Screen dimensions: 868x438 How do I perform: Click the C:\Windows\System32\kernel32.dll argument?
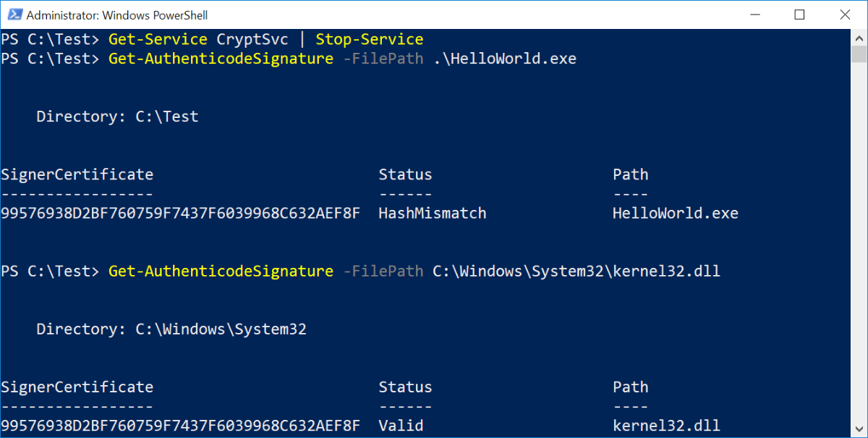point(576,271)
